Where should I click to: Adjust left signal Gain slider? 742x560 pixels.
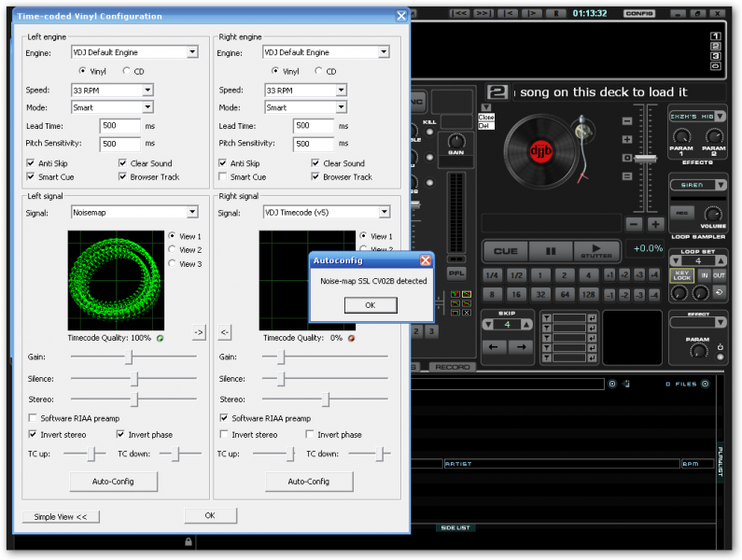pyautogui.click(x=129, y=357)
